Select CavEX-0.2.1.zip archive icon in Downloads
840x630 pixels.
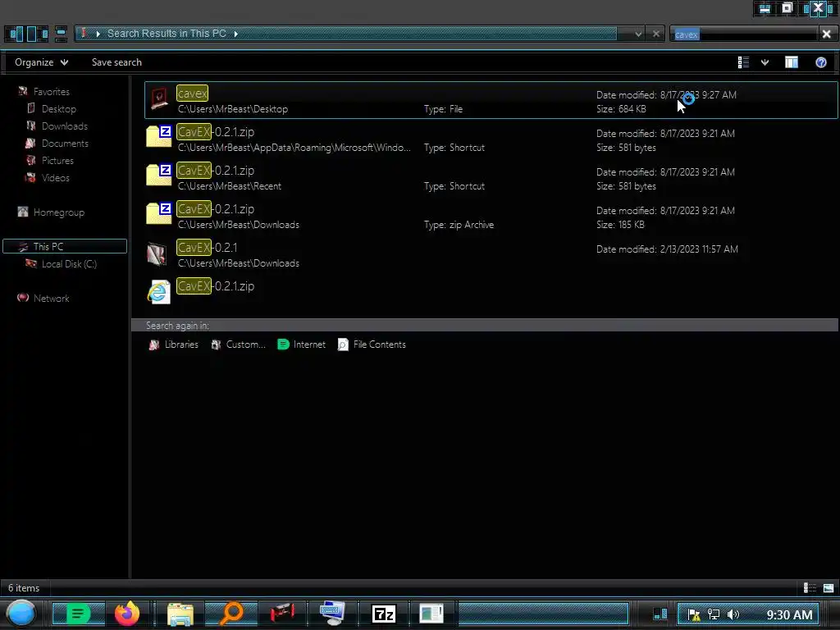pos(159,213)
